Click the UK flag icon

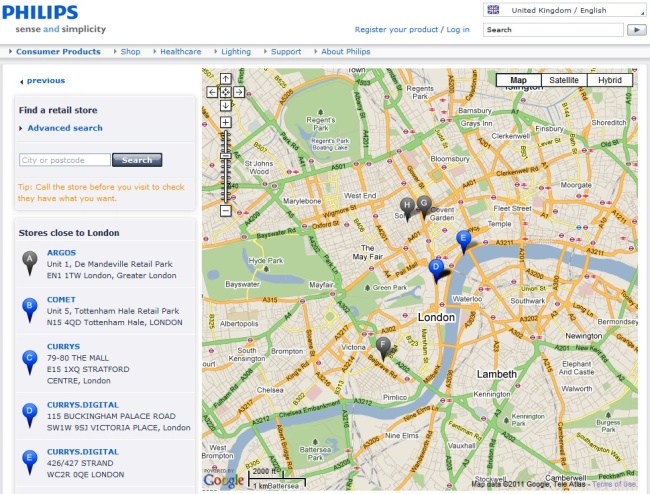pyautogui.click(x=493, y=10)
